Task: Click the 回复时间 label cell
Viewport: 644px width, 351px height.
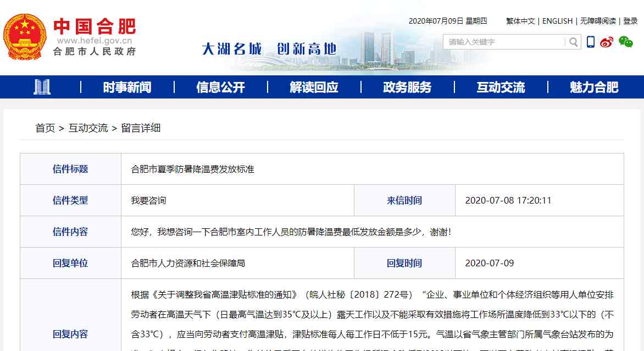Action: [404, 263]
